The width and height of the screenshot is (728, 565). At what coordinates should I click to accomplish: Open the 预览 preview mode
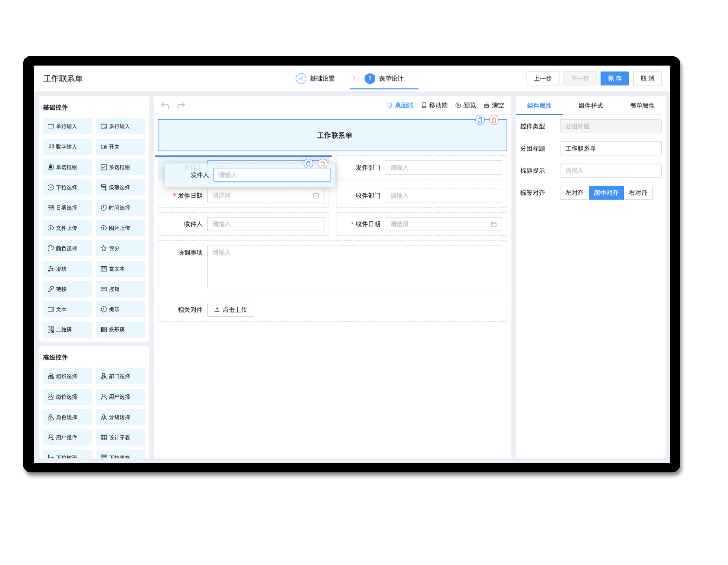(466, 106)
